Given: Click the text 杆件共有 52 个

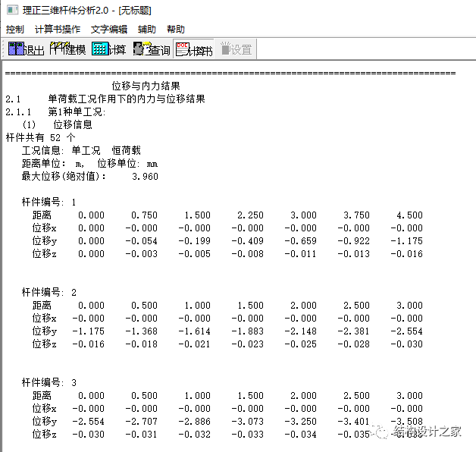Looking at the screenshot, I should point(40,137).
